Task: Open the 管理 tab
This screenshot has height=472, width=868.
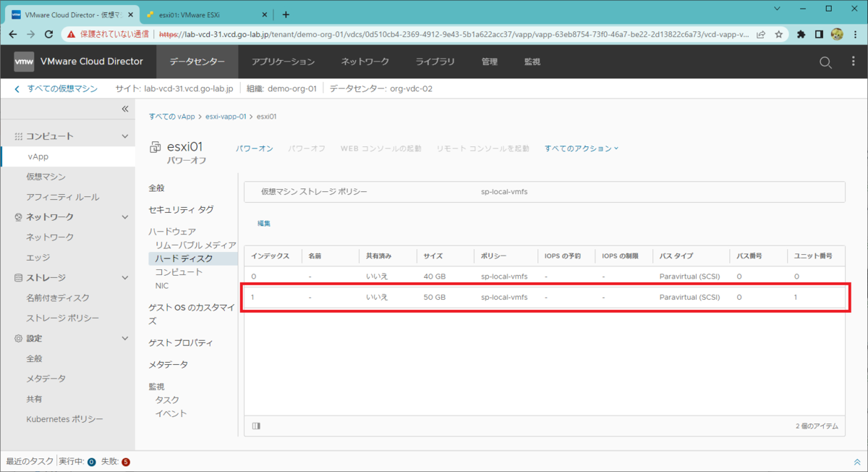Action: (490, 62)
